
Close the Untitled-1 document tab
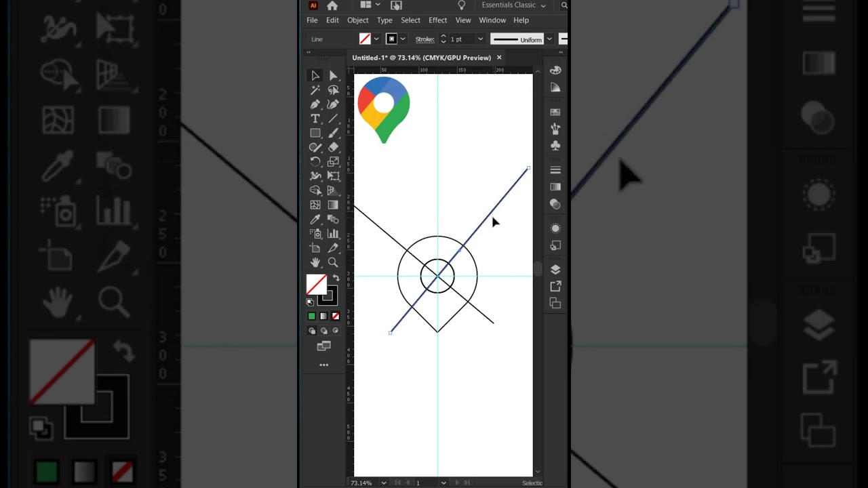(x=499, y=58)
